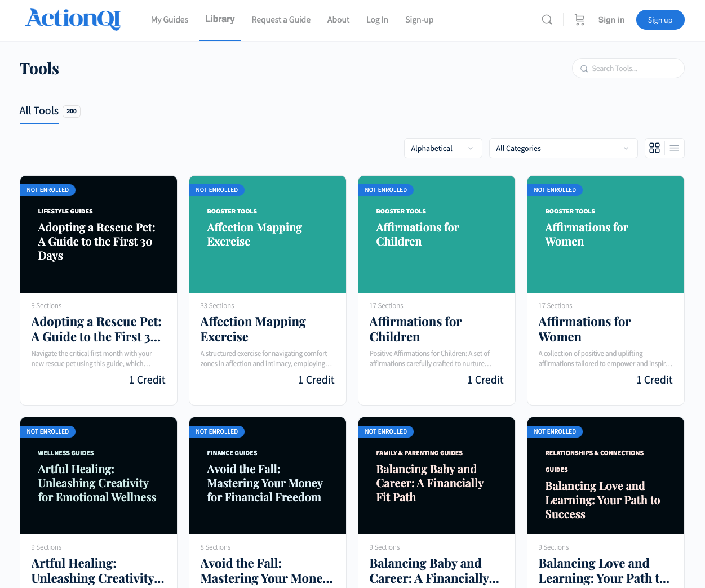
Task: Click the Avoid the Fall finance guide cover
Action: 268,476
